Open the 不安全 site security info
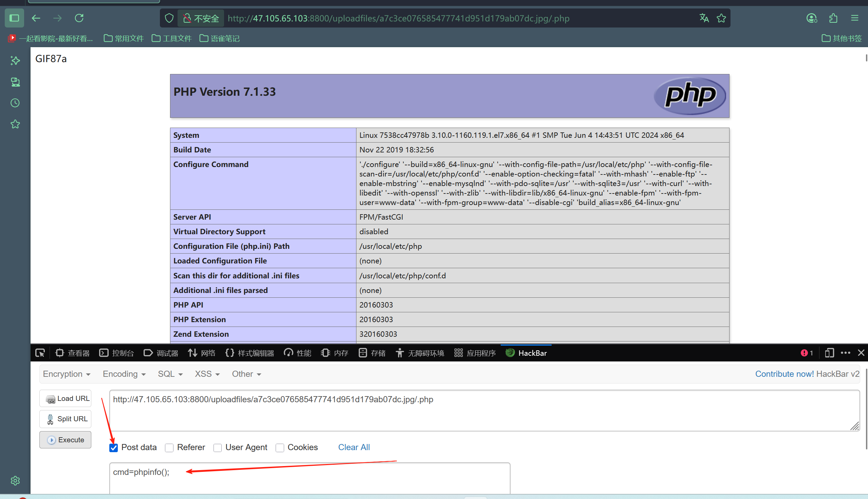The height and width of the screenshot is (499, 868). (x=201, y=18)
